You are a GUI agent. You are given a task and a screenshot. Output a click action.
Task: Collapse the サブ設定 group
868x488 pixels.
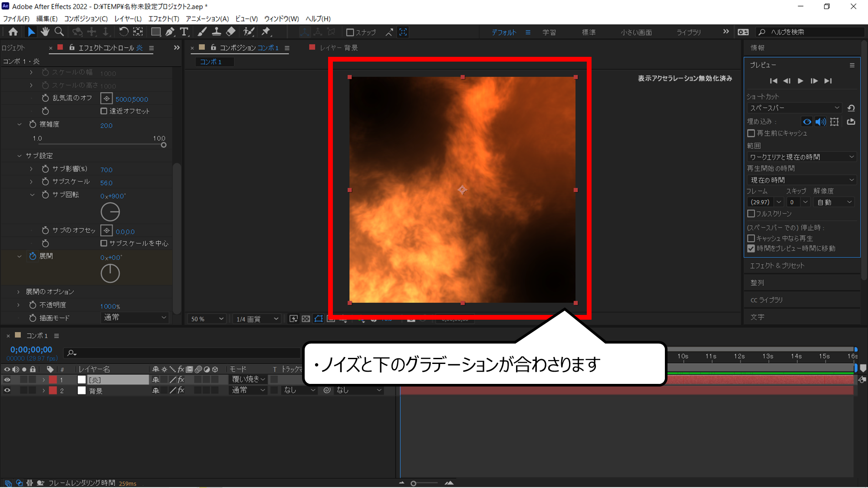19,156
